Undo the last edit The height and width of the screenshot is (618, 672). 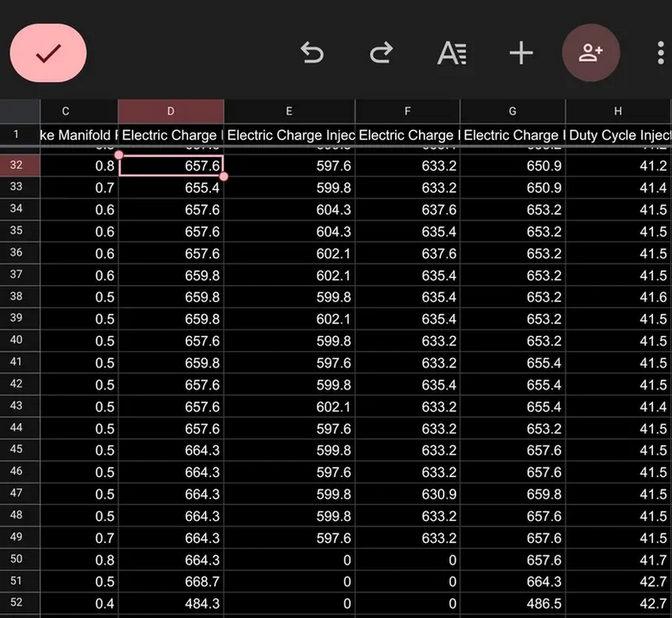pyautogui.click(x=312, y=54)
